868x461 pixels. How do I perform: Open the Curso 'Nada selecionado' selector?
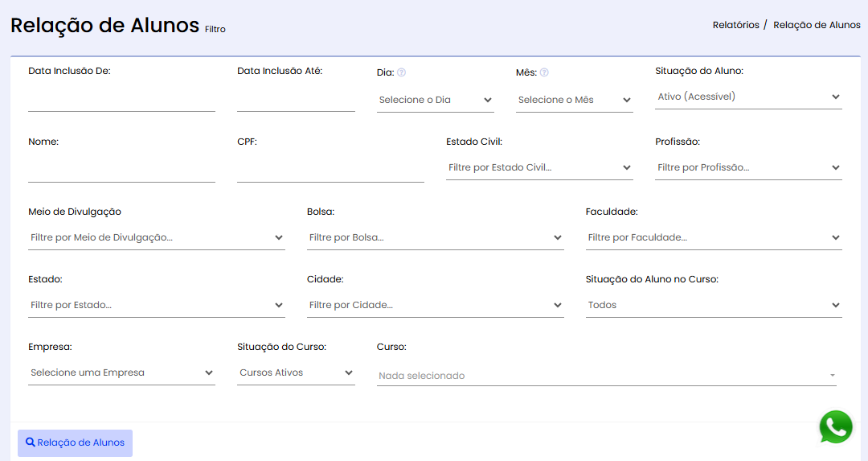tap(607, 376)
